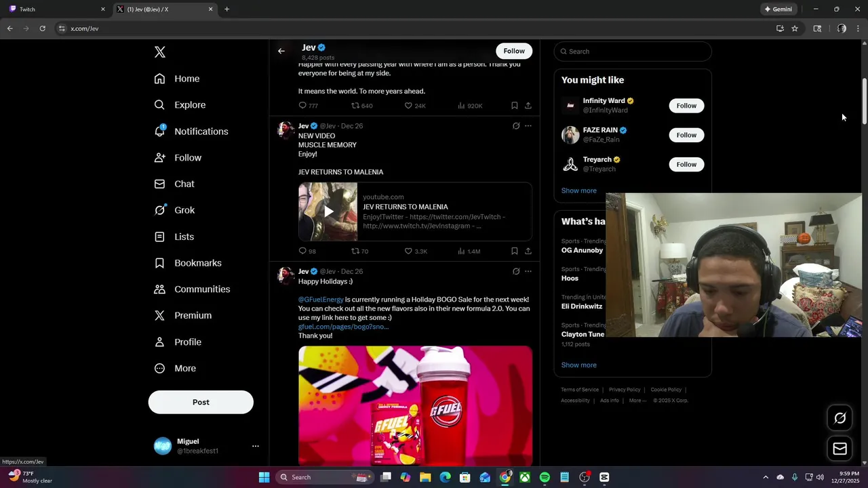Click the X logo in sidebar
Screen dimensions: 868x488
159,52
